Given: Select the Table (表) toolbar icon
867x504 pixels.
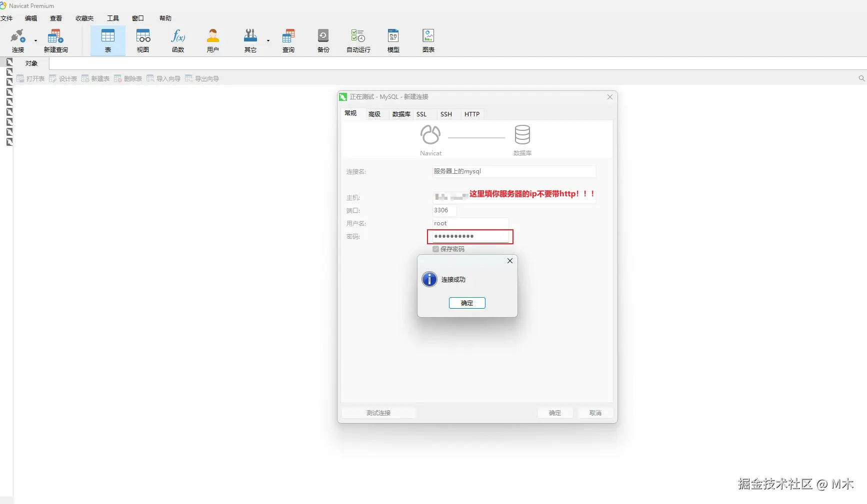Looking at the screenshot, I should click(x=108, y=40).
